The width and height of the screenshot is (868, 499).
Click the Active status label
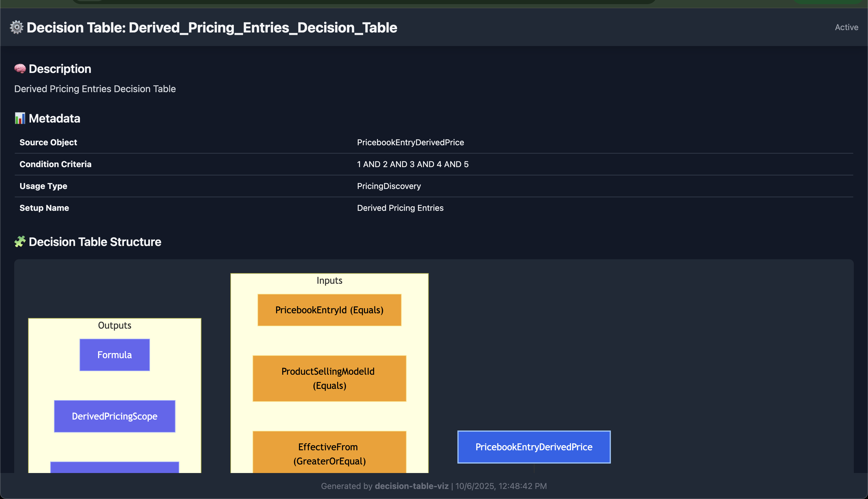click(846, 27)
